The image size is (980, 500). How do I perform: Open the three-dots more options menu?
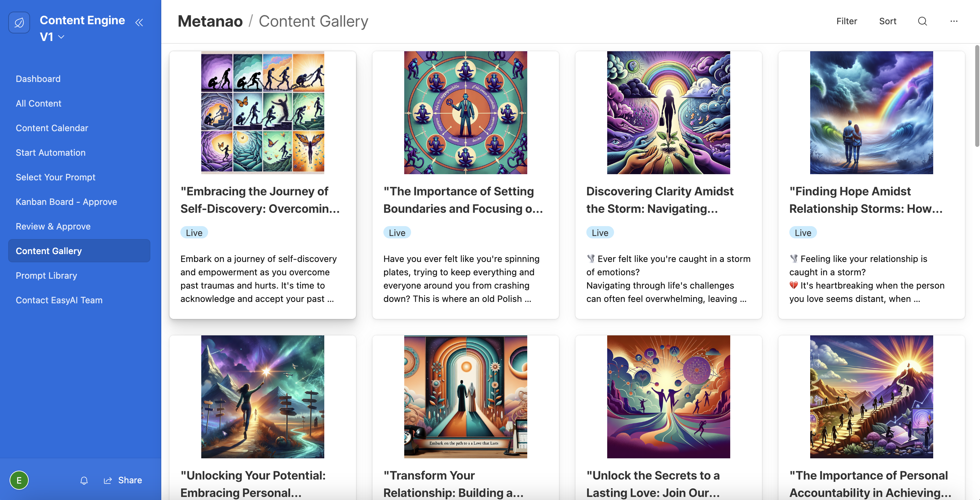pyautogui.click(x=954, y=21)
